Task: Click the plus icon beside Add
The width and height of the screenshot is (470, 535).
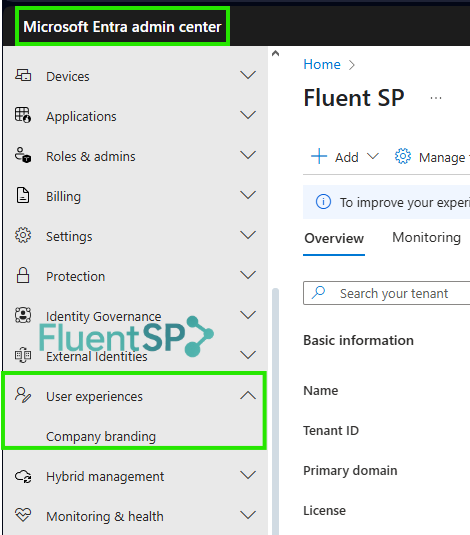Action: coord(319,156)
